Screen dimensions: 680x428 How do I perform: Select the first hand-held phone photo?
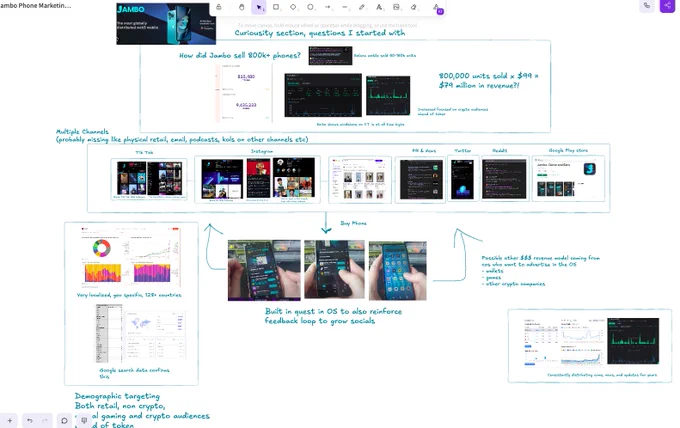point(264,270)
